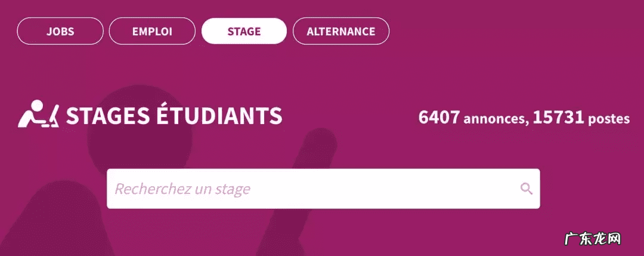Click the STAGES ÉTUDIANTS heading
The image size is (644, 256).
(174, 116)
